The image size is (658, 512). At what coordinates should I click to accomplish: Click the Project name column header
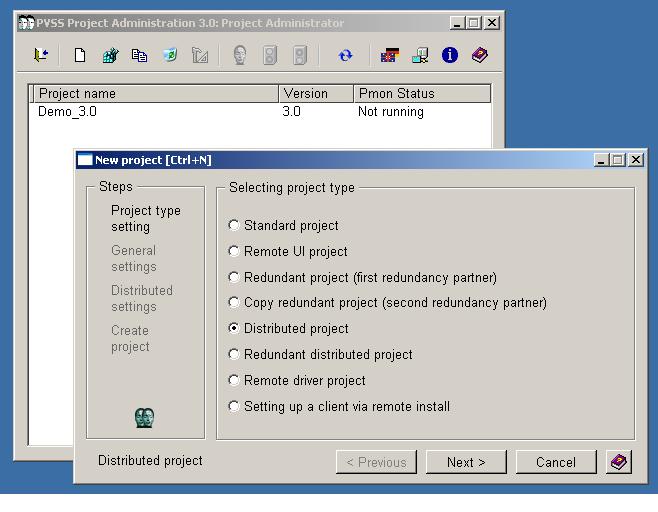pyautogui.click(x=156, y=93)
